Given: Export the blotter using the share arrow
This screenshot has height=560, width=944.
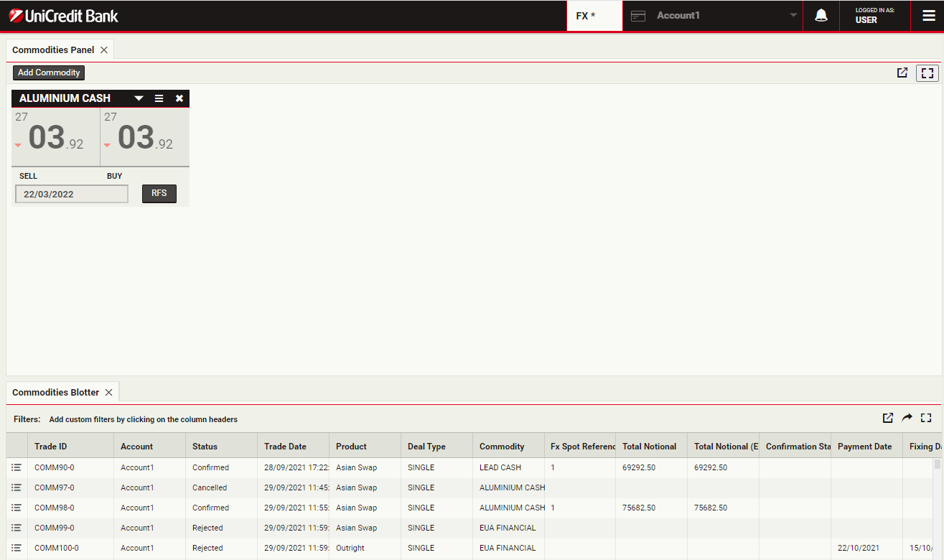Looking at the screenshot, I should [907, 418].
